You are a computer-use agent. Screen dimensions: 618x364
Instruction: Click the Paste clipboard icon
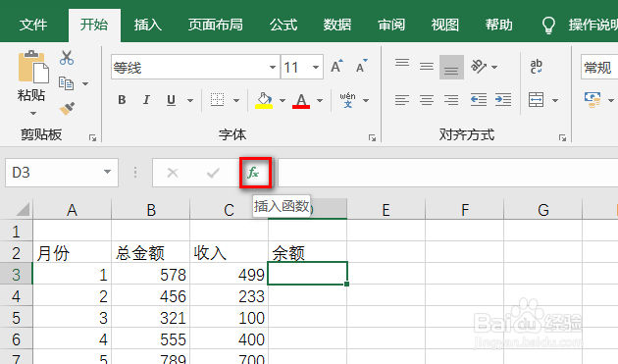[33, 67]
